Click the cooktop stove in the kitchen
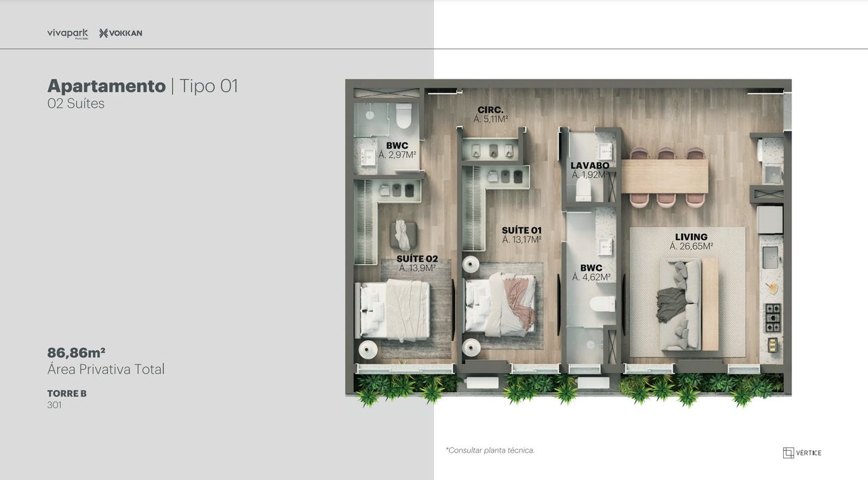Viewport: 868px width, 480px height. [772, 318]
